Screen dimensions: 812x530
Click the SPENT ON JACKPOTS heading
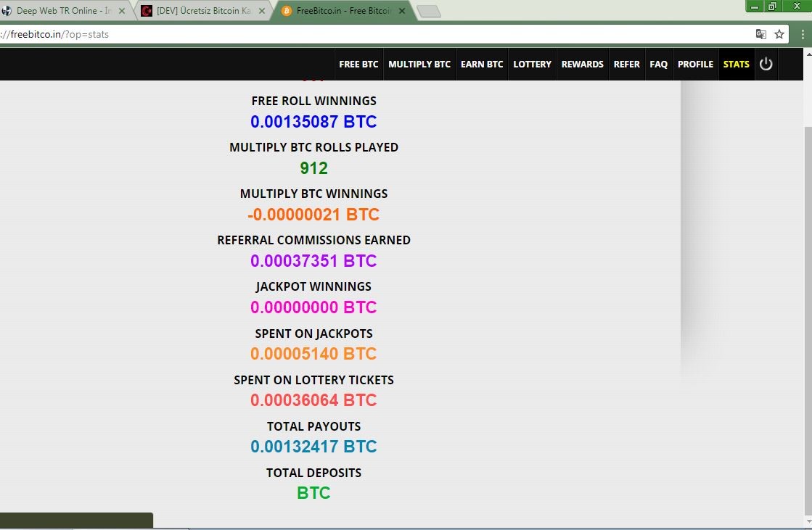point(313,334)
